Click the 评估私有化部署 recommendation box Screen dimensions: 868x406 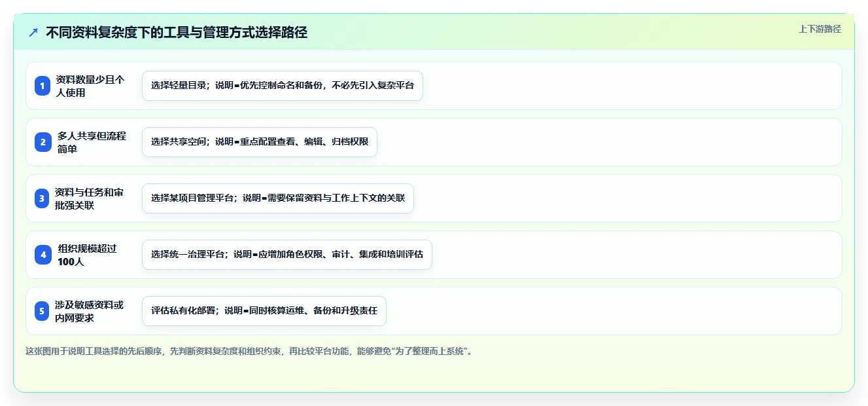click(264, 311)
